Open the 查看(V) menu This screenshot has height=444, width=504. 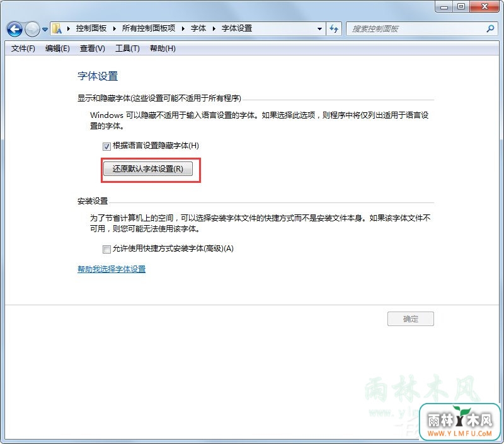click(x=92, y=49)
